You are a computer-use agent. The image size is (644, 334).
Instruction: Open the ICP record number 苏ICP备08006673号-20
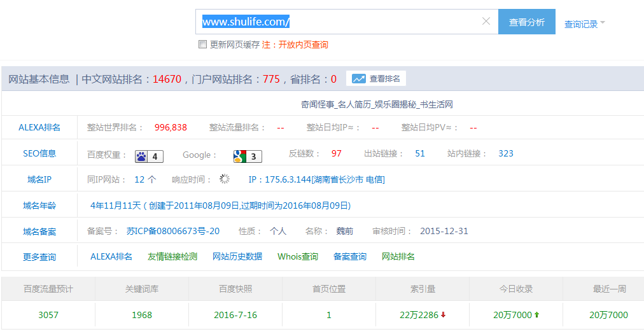tap(173, 231)
